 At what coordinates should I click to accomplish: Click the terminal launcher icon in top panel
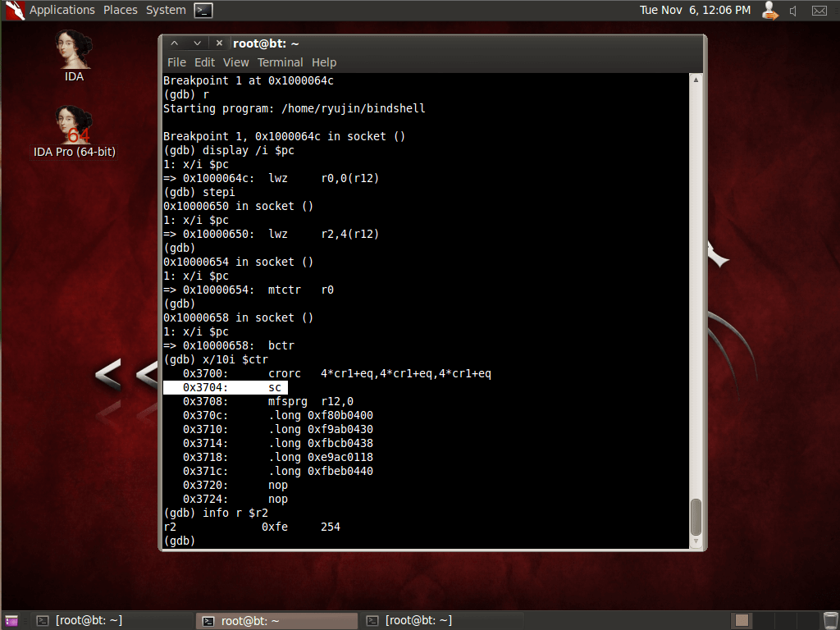tap(203, 11)
